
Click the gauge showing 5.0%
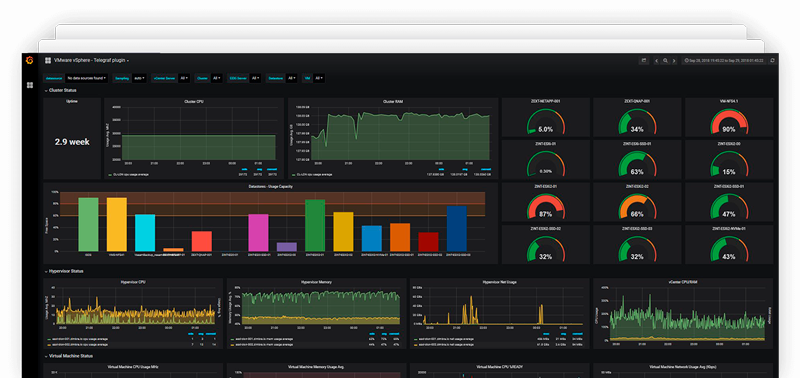(x=545, y=122)
